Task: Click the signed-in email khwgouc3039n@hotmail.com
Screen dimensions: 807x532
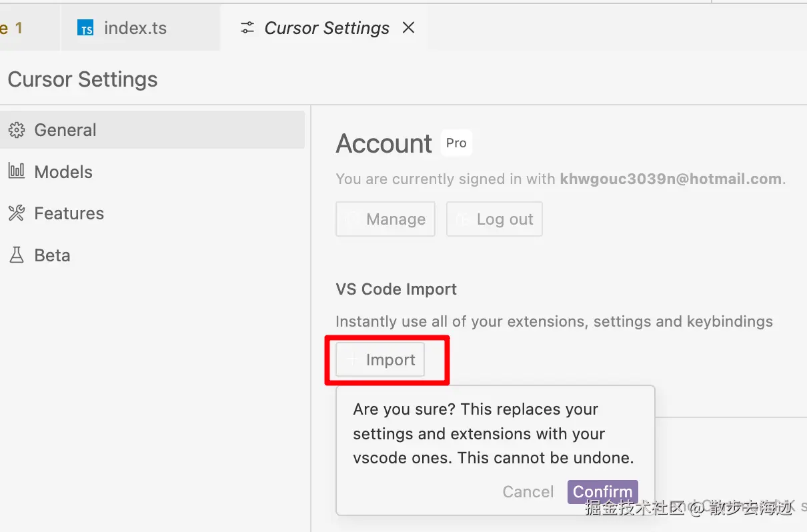Action: point(671,179)
